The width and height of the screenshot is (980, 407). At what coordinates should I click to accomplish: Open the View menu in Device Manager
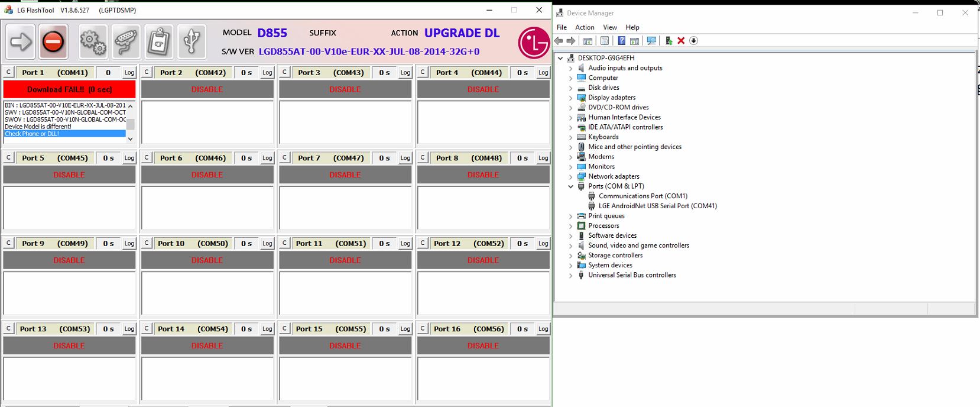coord(609,27)
